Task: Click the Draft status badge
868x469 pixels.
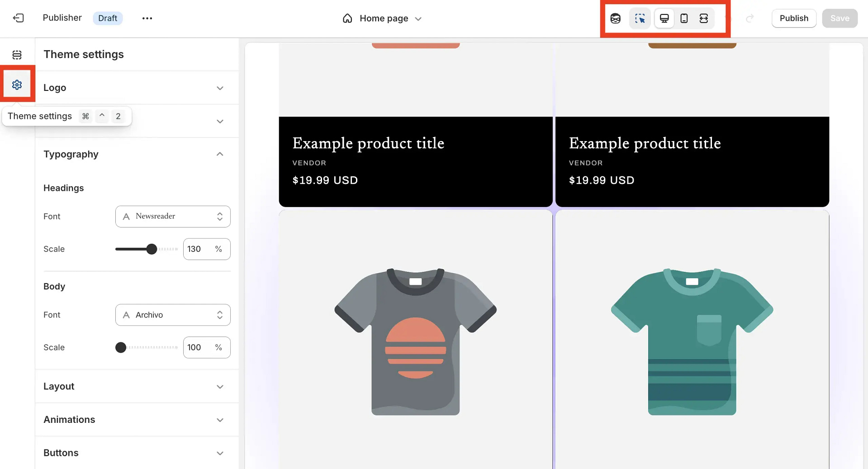Action: pos(108,18)
